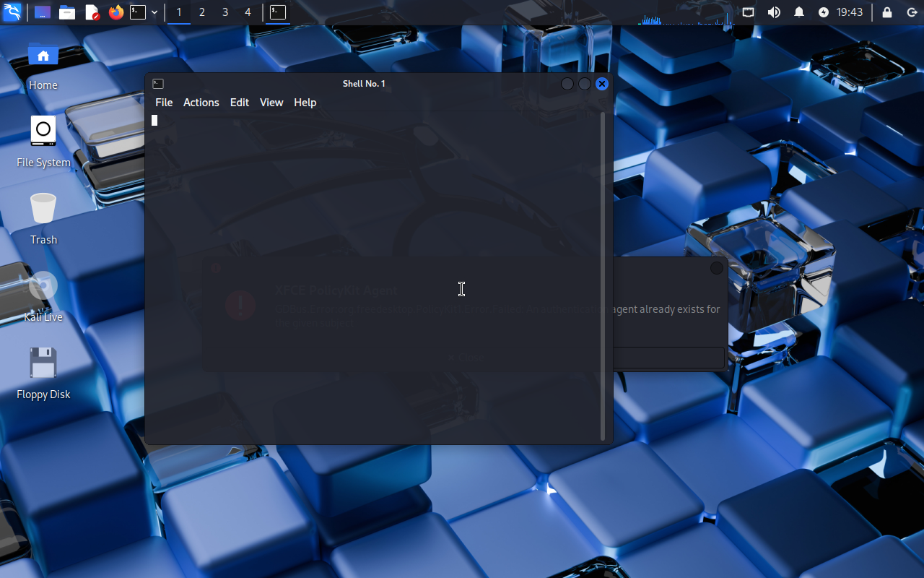
Task: Select the Kali Live desktop icon
Action: 43,296
